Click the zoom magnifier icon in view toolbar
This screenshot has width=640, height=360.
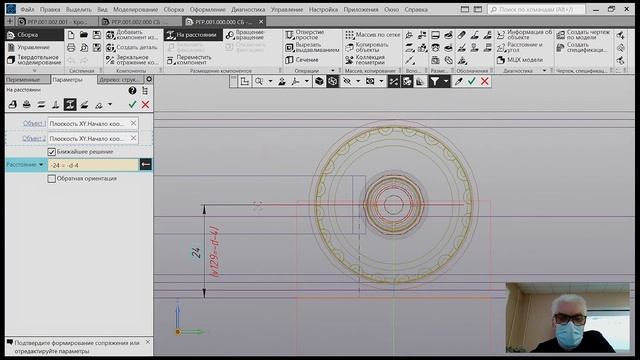pos(259,82)
